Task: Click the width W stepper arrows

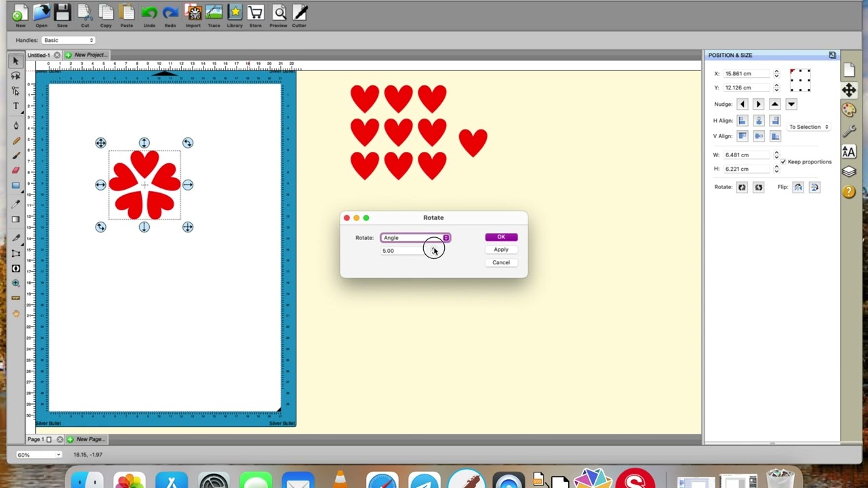Action: 776,155
